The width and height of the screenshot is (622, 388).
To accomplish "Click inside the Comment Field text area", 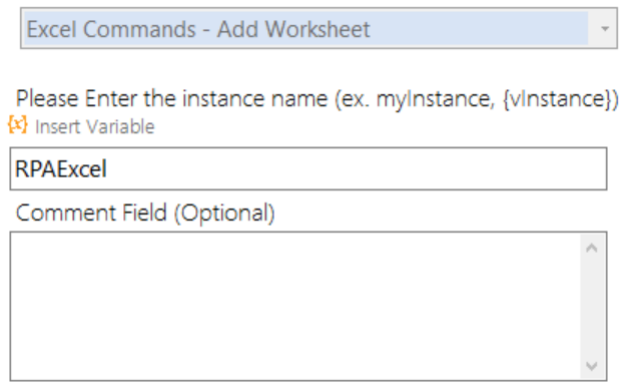I will click(x=296, y=306).
